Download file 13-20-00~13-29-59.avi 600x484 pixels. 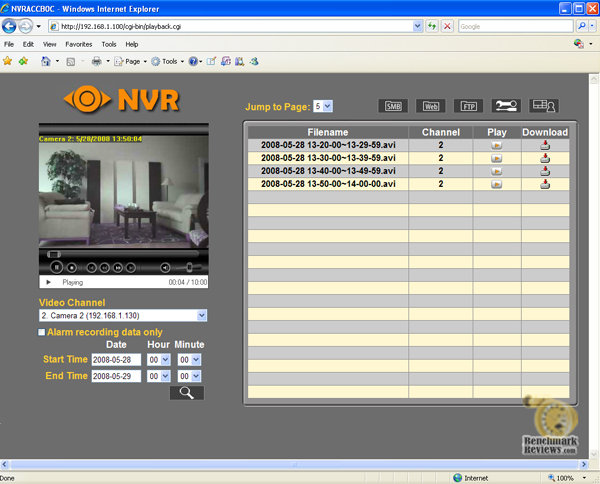[x=545, y=145]
